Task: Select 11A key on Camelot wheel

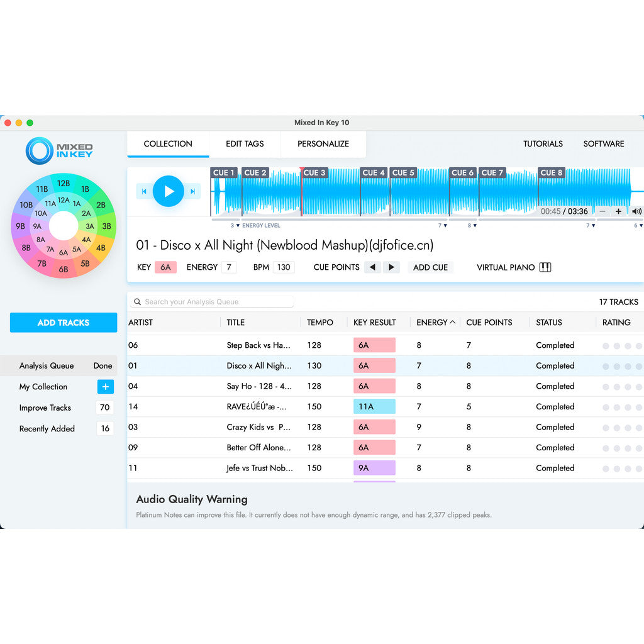Action: pos(50,204)
